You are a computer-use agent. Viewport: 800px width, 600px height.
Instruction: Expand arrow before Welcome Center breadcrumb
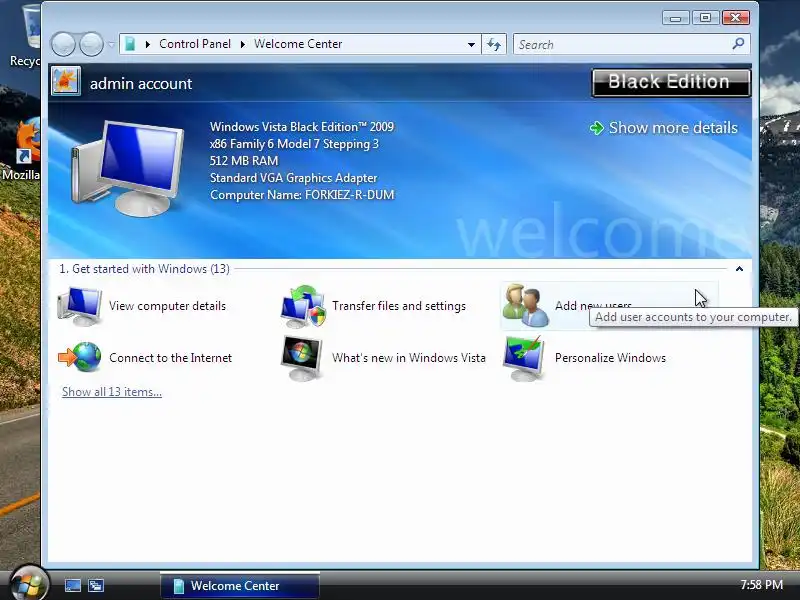tap(243, 44)
